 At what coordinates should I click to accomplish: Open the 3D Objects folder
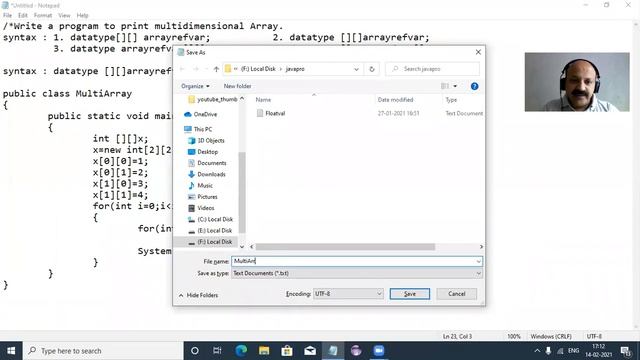[206, 140]
